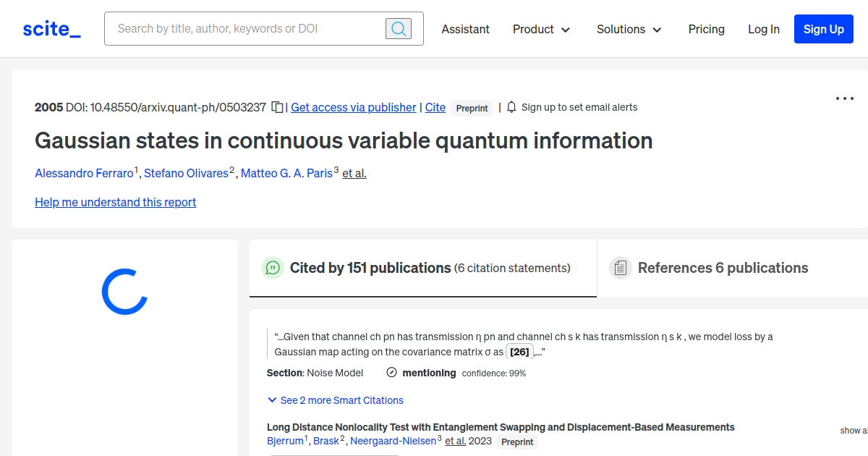This screenshot has height=456, width=868.
Task: Open the Solutions dropdown
Action: click(629, 29)
